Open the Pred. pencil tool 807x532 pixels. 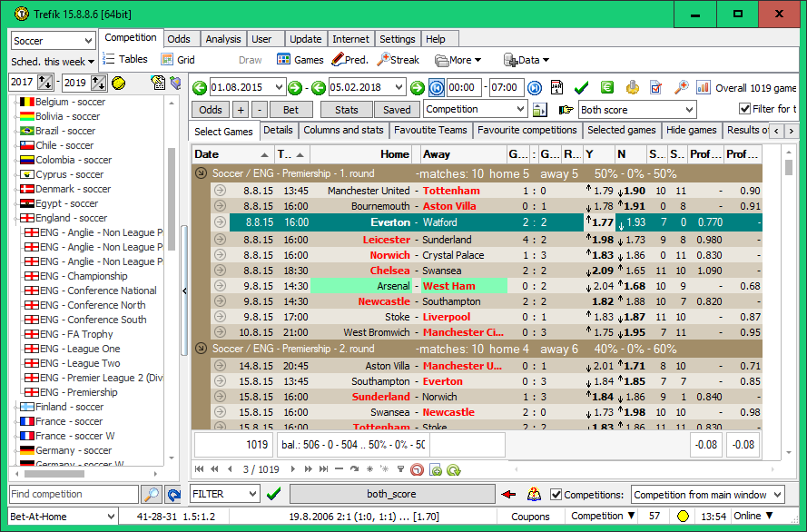(x=350, y=60)
